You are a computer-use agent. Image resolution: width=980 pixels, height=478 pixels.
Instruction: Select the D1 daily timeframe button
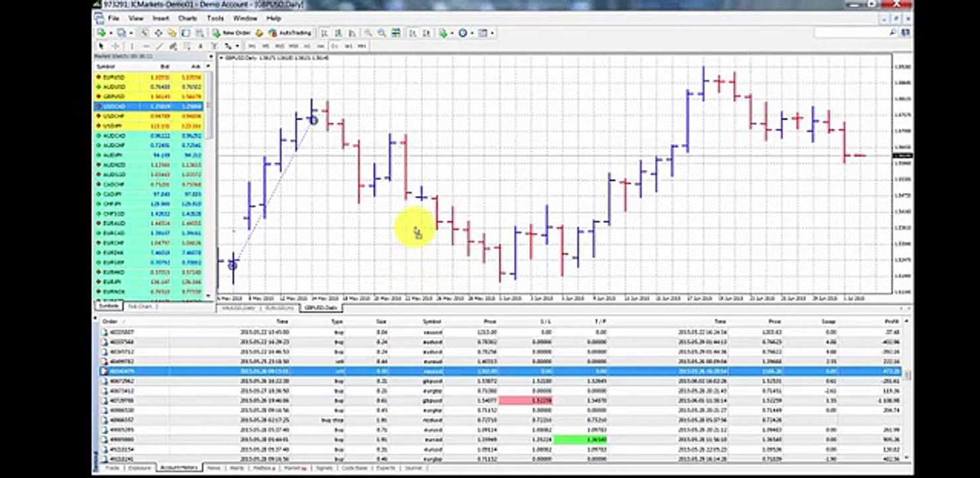click(x=335, y=46)
